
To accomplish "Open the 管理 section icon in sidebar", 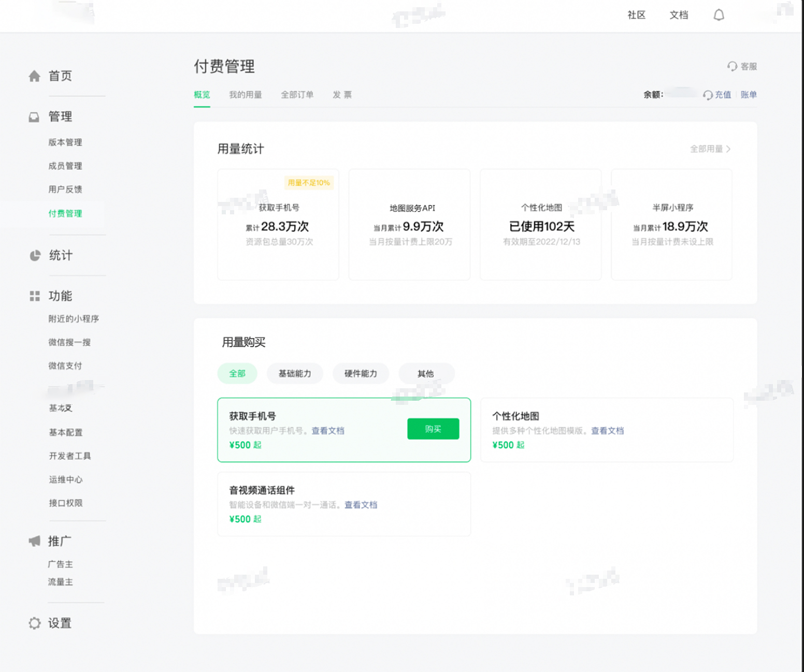I will (x=34, y=116).
